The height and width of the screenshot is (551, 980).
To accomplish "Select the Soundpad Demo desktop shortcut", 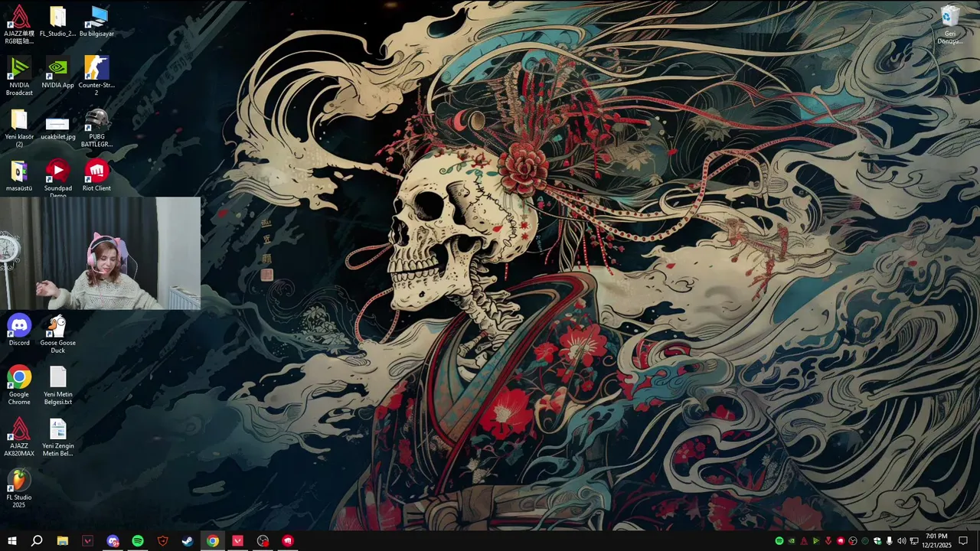I will click(x=58, y=178).
